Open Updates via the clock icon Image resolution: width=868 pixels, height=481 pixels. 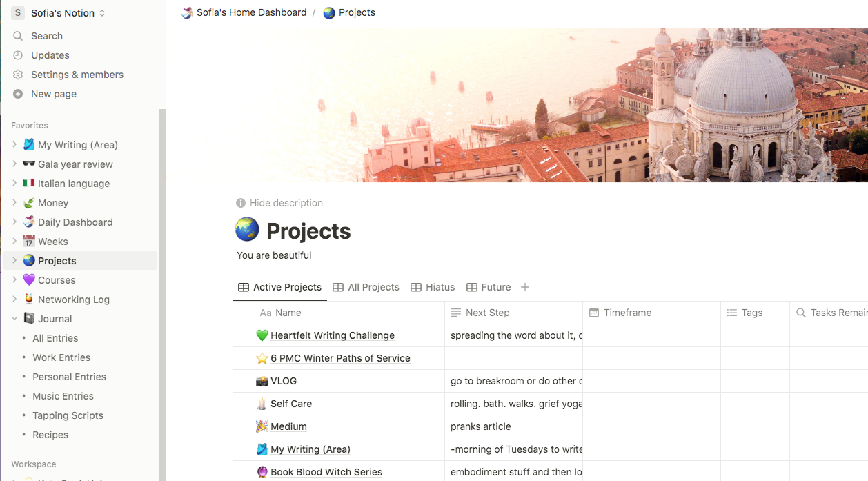click(18, 55)
